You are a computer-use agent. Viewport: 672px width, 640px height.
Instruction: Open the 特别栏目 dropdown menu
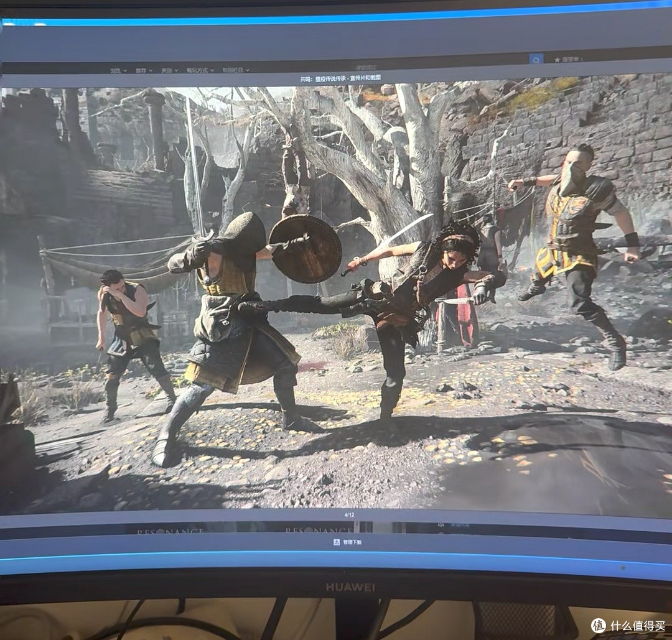[235, 70]
